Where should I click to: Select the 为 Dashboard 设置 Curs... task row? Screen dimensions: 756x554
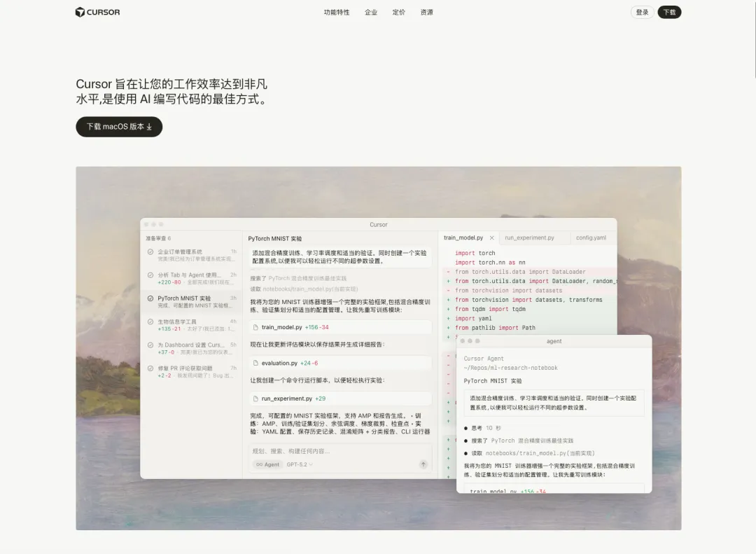(x=192, y=348)
